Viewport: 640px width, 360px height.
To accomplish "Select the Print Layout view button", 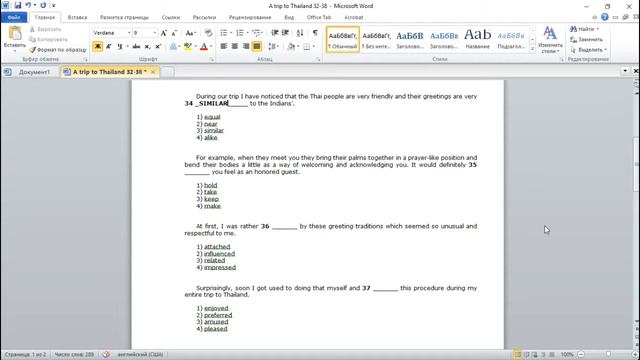I will (517, 354).
